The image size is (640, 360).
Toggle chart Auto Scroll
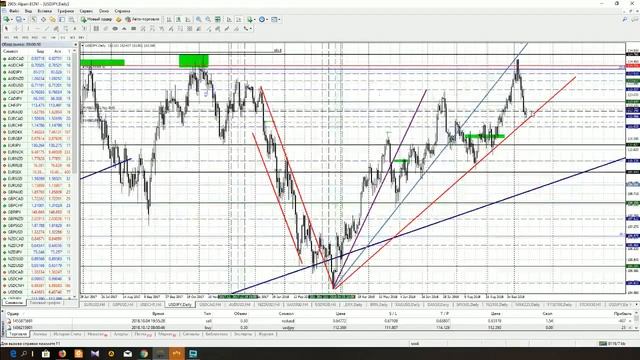pos(229,19)
